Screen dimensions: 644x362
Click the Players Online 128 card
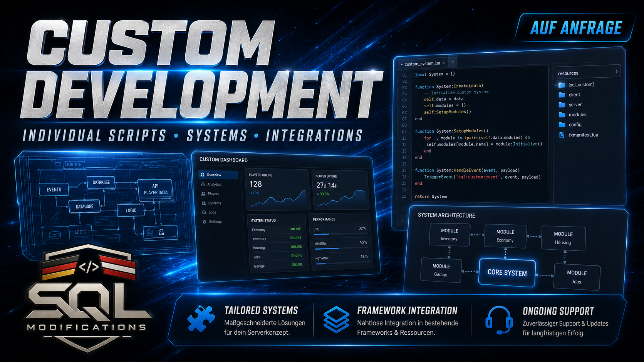[277, 190]
